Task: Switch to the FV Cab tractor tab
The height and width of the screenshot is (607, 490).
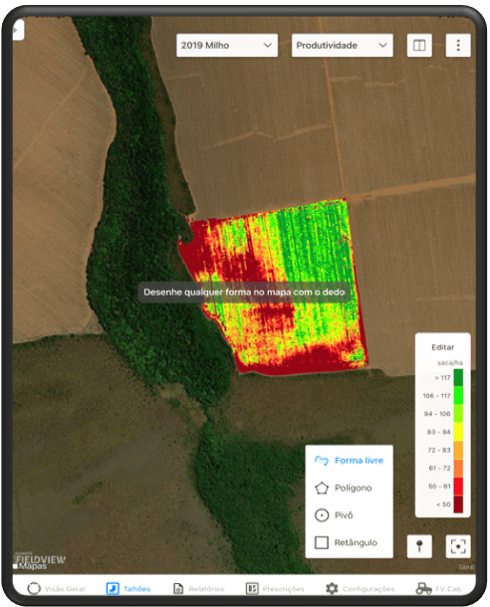Action: pos(439,588)
